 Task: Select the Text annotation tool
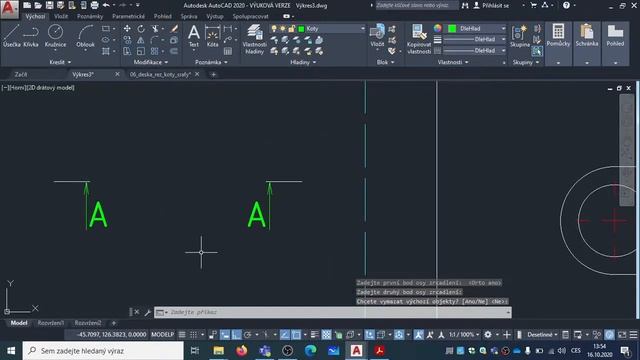[x=194, y=36]
